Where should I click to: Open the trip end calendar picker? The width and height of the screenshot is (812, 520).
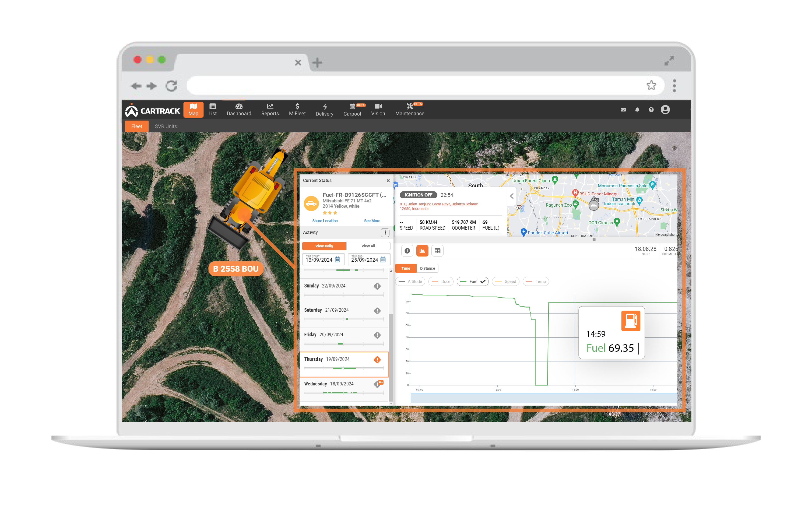click(383, 259)
